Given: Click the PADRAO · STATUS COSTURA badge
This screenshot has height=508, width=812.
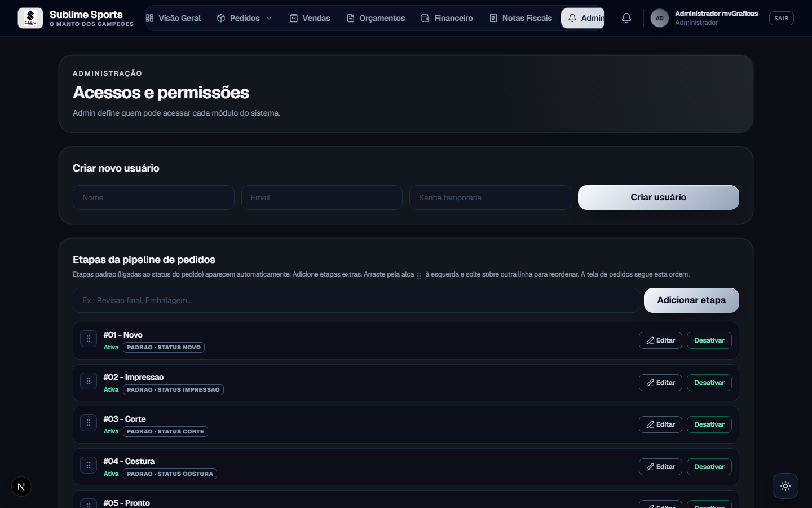Looking at the screenshot, I should pyautogui.click(x=170, y=474).
